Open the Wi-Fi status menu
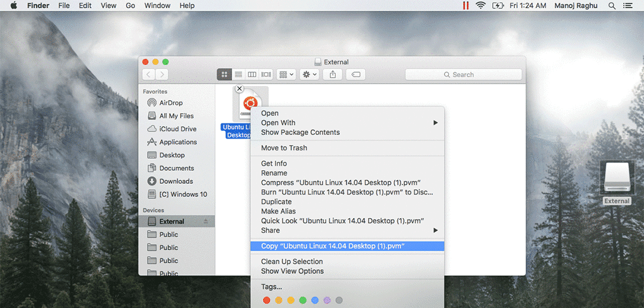This screenshot has height=308, width=644. click(x=480, y=6)
